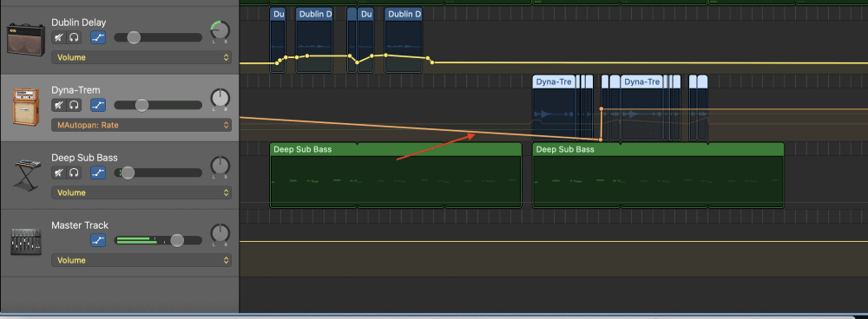This screenshot has height=319, width=868.
Task: Solo the Dyna-Trem track with headphones
Action: point(74,105)
